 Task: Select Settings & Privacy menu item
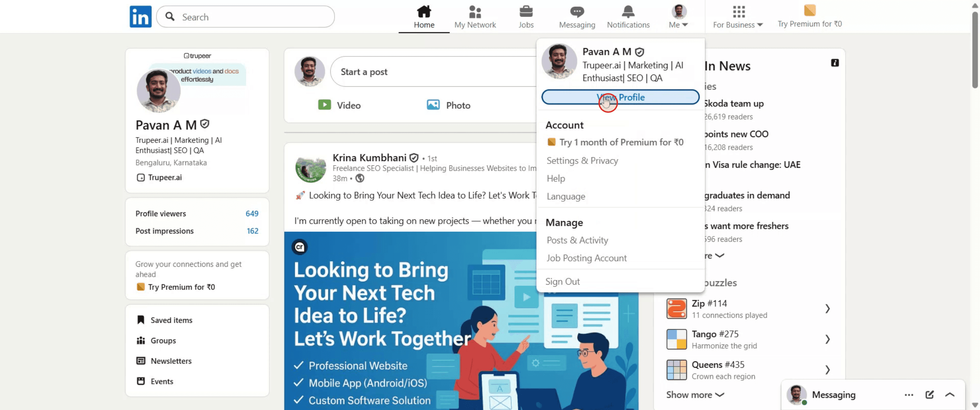click(x=582, y=161)
